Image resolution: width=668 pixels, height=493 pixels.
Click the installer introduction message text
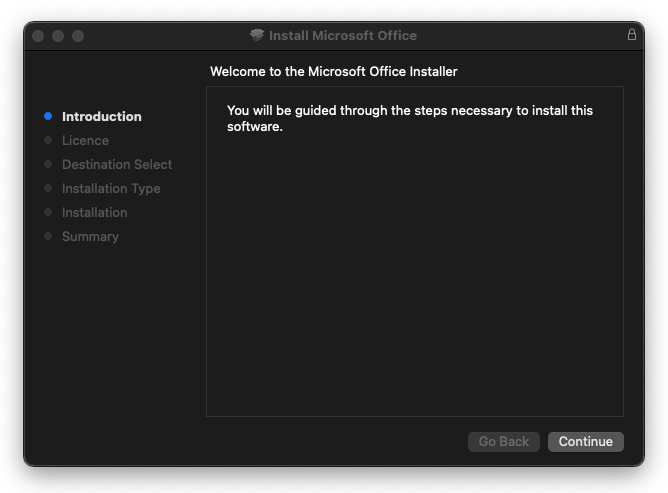(x=410, y=118)
